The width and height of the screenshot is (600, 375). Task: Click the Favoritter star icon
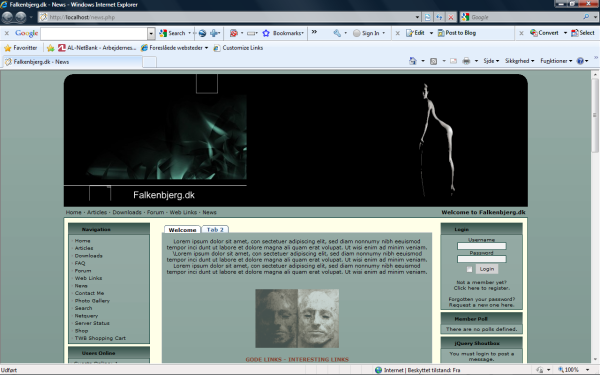[7, 48]
